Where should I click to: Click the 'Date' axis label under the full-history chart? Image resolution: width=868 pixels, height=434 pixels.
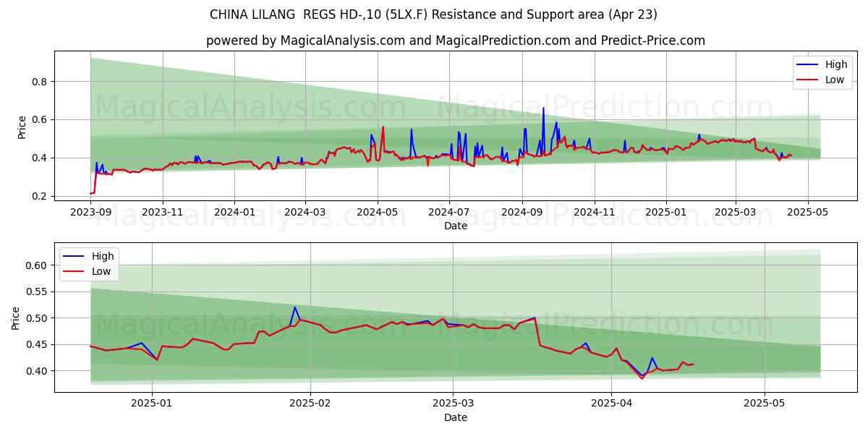pyautogui.click(x=456, y=226)
